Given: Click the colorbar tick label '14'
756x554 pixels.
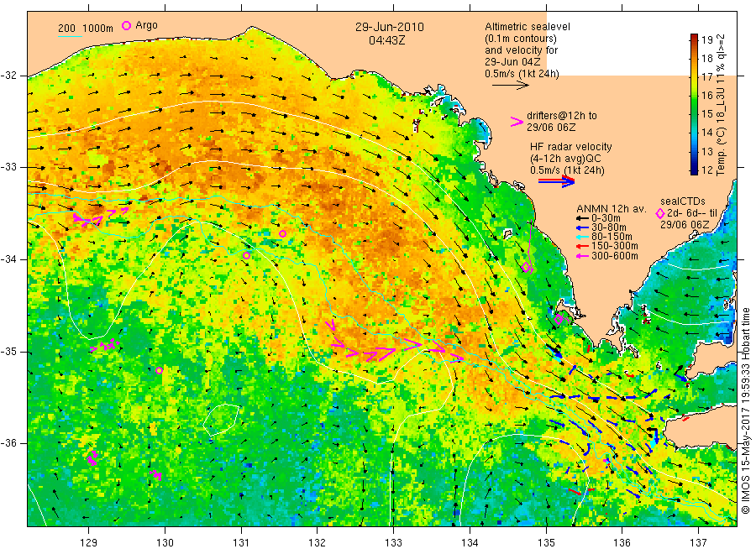Looking at the screenshot, I should pos(706,132).
